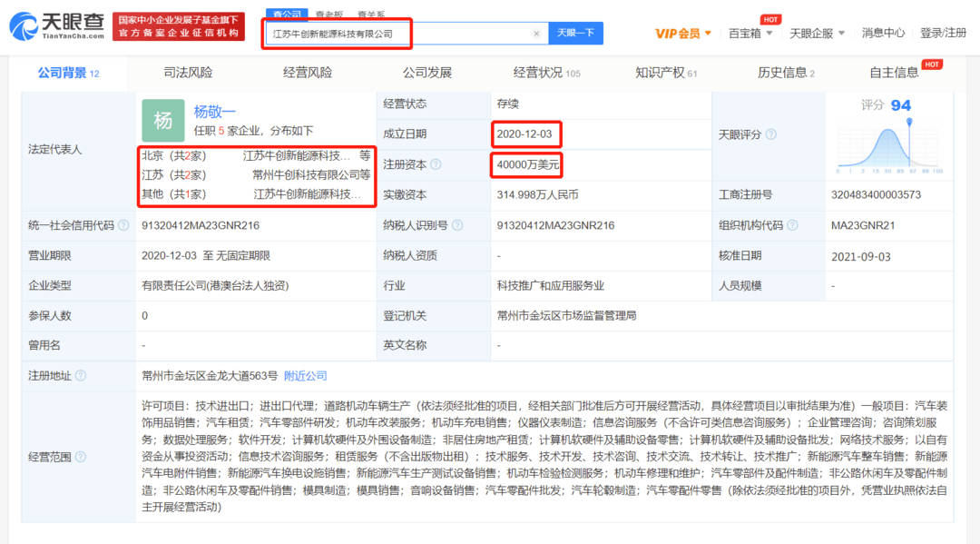Click the Tianyancha logo

click(x=57, y=26)
